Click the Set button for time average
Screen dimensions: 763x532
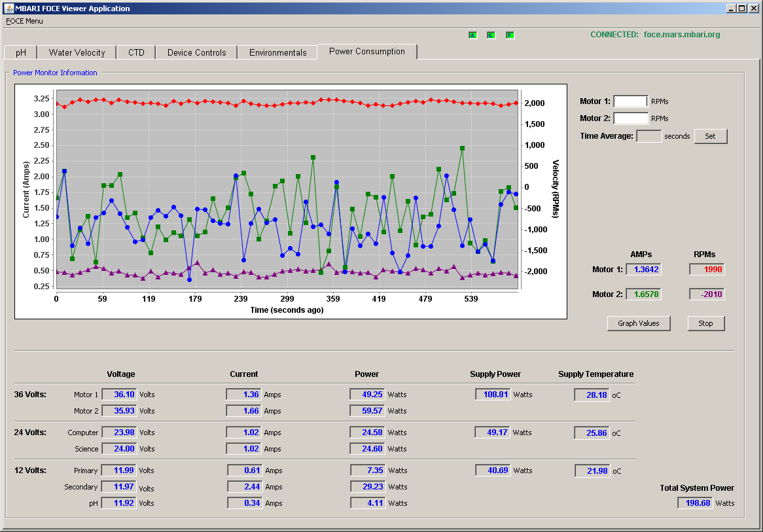pos(711,136)
